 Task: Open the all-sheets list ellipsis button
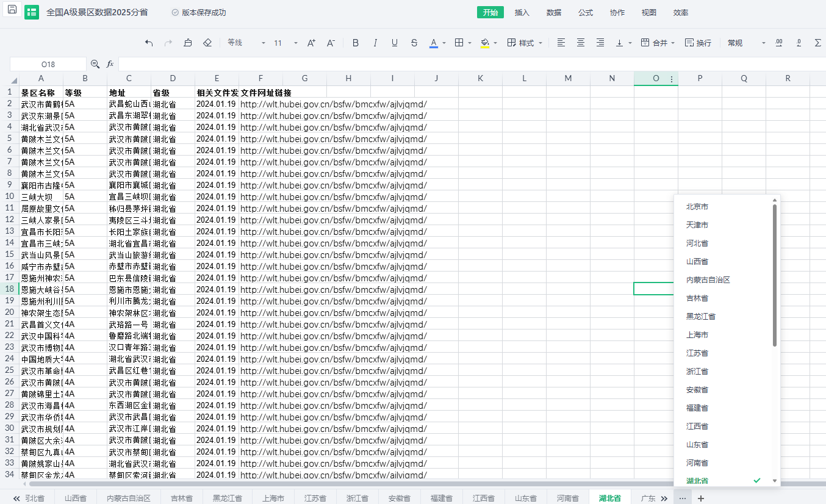(682, 498)
